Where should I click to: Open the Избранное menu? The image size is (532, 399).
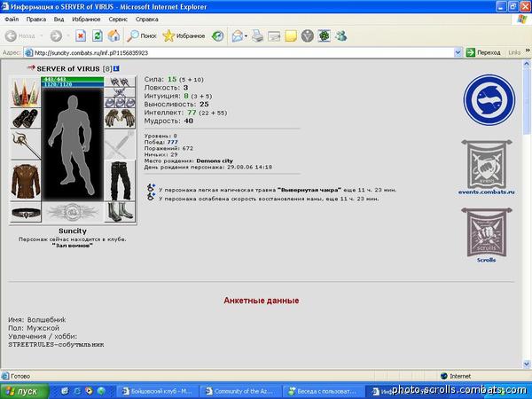click(x=86, y=20)
